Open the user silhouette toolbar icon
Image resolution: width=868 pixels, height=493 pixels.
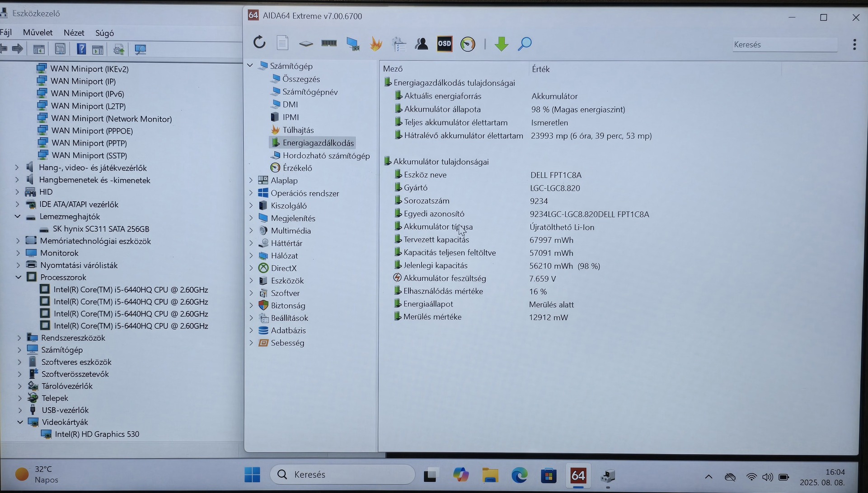pos(422,44)
